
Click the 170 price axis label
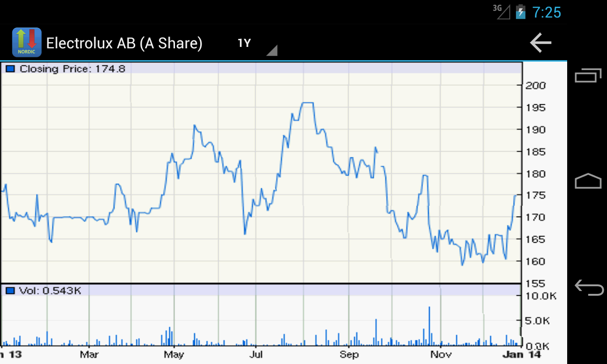click(x=535, y=218)
